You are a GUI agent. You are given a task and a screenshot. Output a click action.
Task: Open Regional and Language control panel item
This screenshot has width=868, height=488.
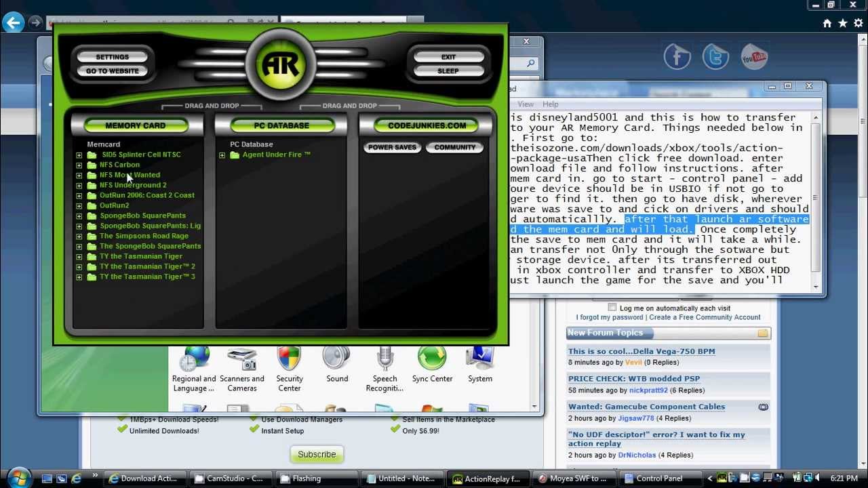(194, 369)
